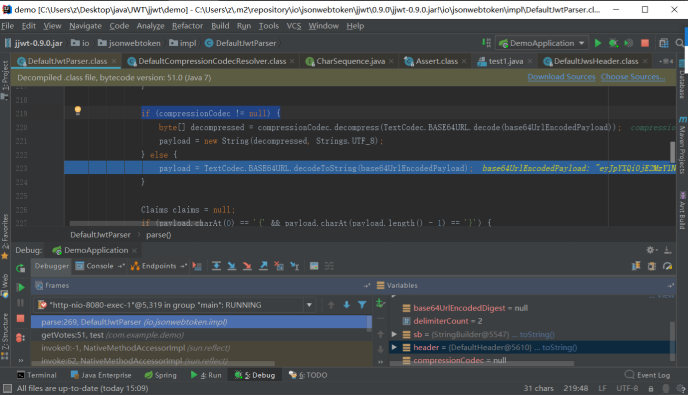Viewport: 688px width, 396px height.
Task: Open View Breakpoints red circles icon
Action: tap(20, 338)
